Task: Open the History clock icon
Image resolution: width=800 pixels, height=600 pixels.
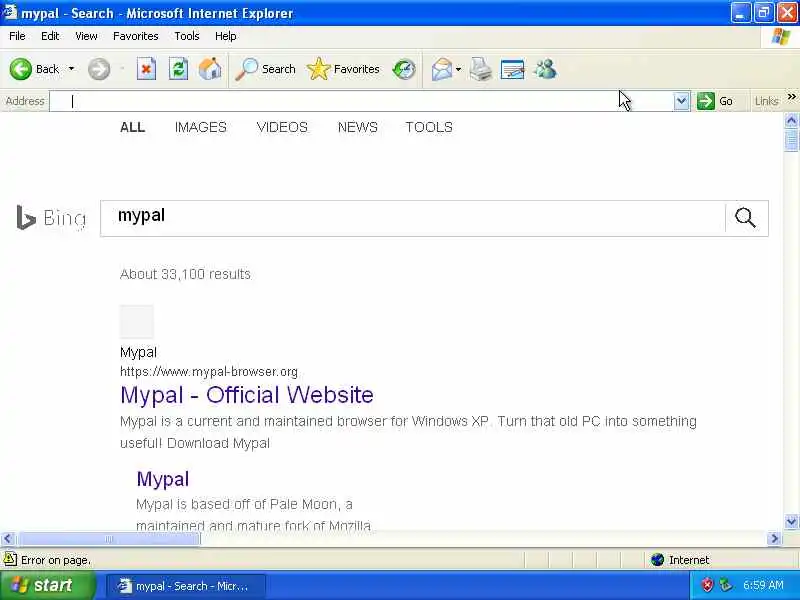Action: [404, 69]
